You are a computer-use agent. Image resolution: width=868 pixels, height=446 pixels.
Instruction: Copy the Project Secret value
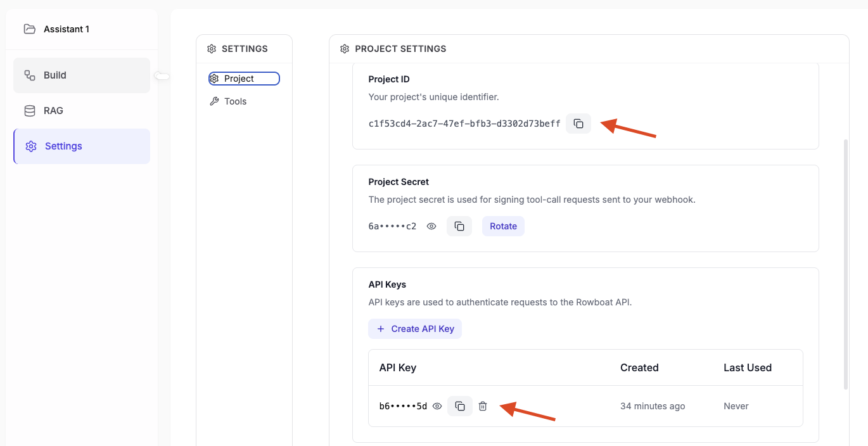[459, 226]
